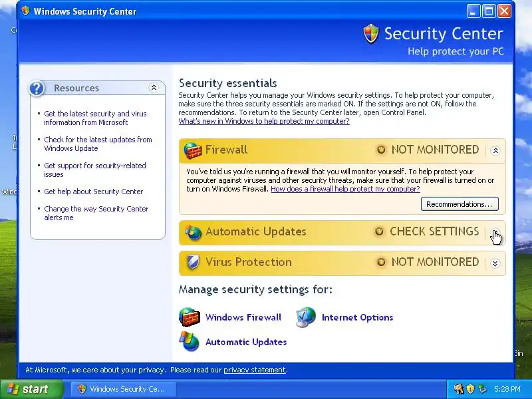Open Get support for security-related issues
The image size is (532, 399).
click(95, 170)
